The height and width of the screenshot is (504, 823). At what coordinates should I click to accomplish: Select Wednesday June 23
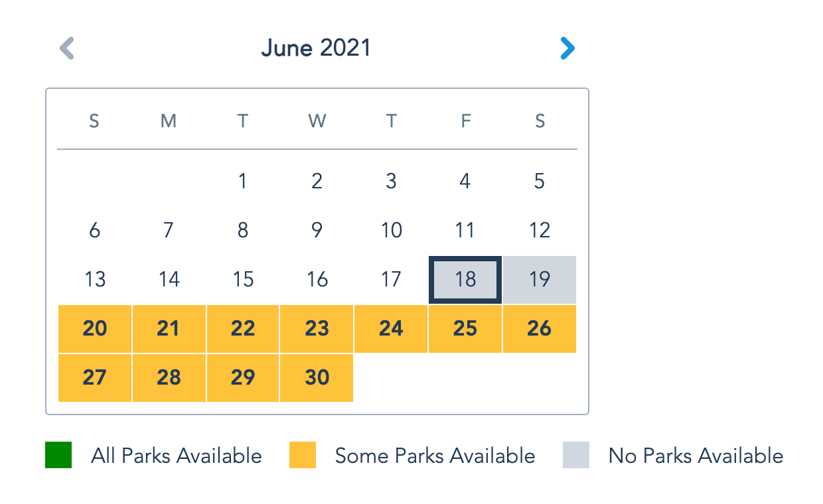tap(317, 329)
